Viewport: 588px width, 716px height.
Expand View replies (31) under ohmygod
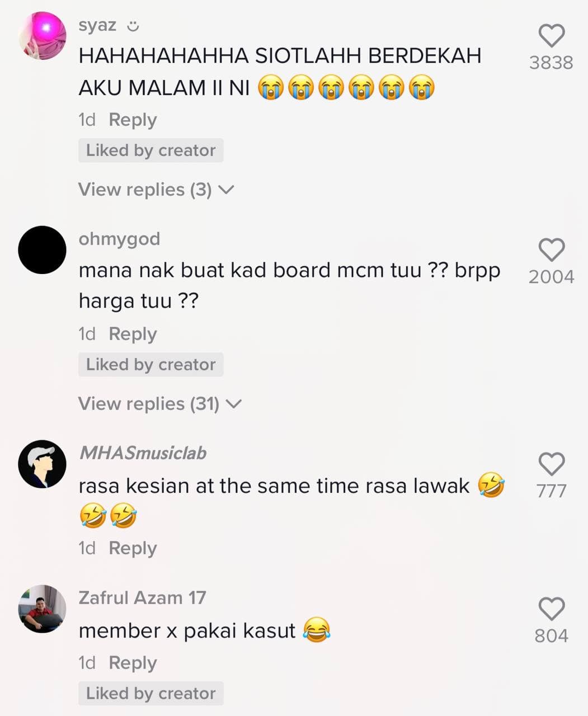pos(160,404)
